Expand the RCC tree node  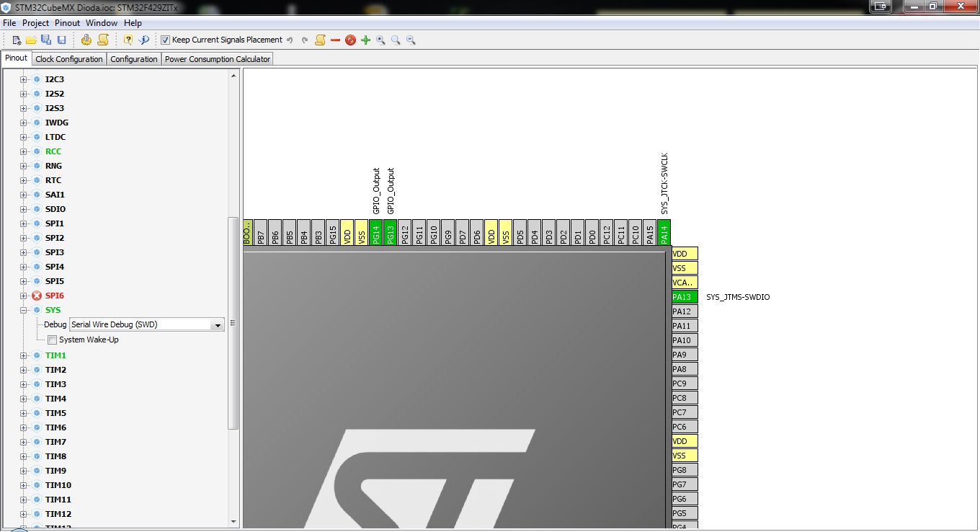(x=23, y=151)
